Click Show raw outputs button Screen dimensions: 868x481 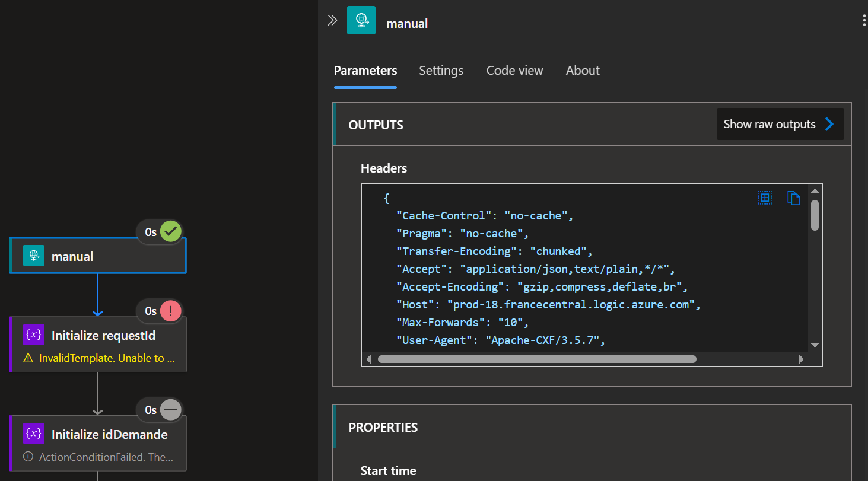click(780, 124)
